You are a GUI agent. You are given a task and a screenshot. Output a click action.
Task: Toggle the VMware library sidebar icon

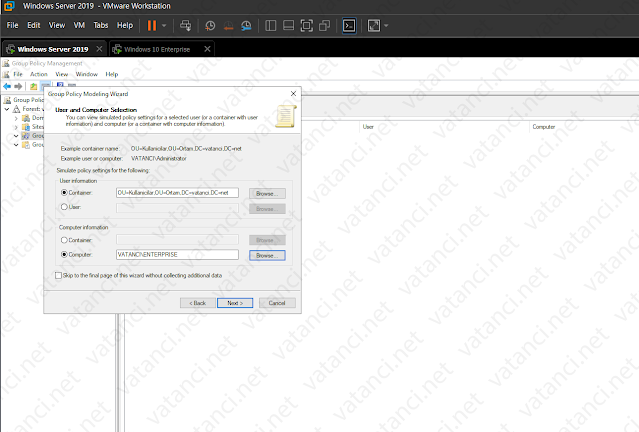click(x=271, y=26)
